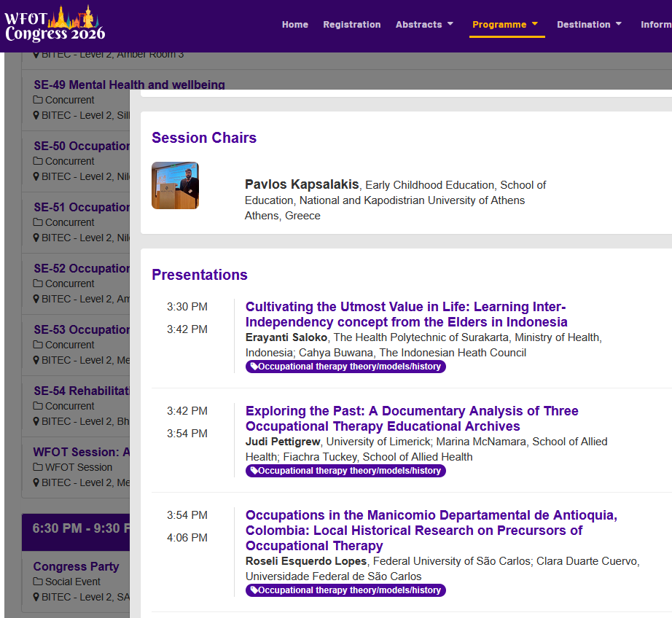Click location pin icon under SE-50 session
The height and width of the screenshot is (618, 672).
click(36, 176)
